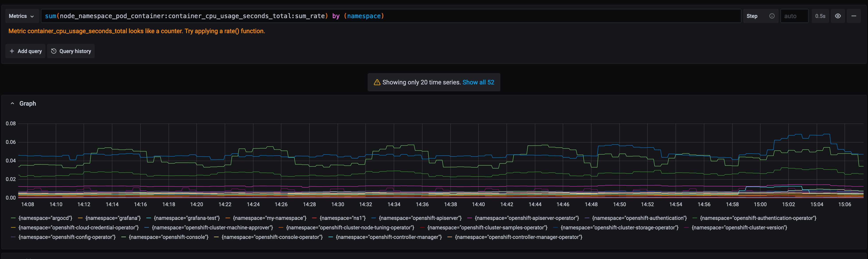The height and width of the screenshot is (259, 868).
Task: Click the warning icon in series notice
Action: tap(377, 82)
